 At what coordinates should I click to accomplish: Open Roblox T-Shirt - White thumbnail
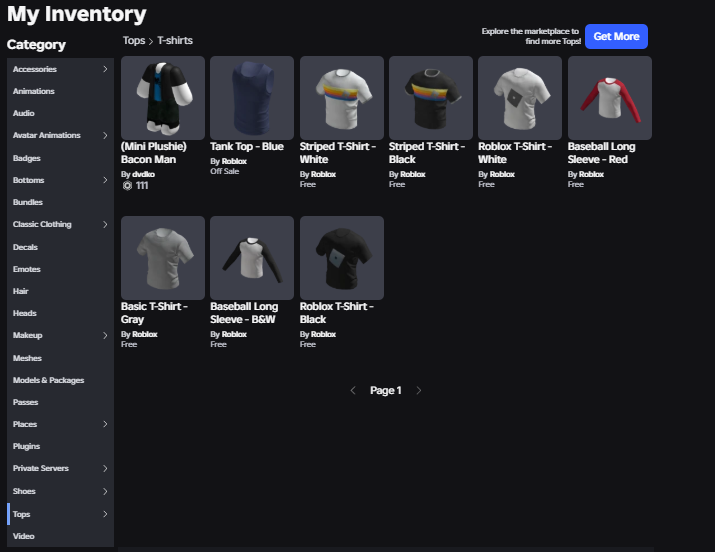tap(520, 98)
